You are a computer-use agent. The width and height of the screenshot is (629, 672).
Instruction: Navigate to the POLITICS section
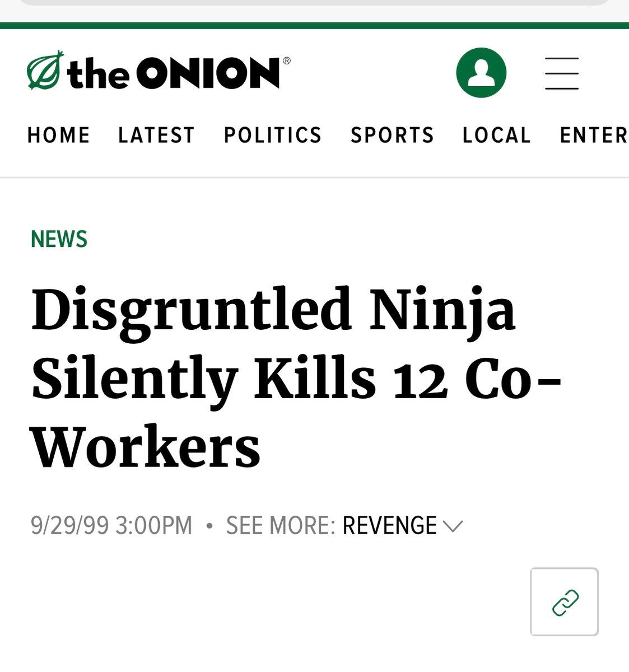pos(273,136)
